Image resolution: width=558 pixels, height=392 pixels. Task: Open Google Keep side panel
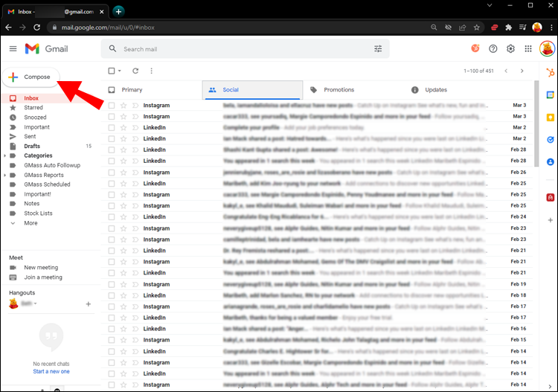point(550,118)
